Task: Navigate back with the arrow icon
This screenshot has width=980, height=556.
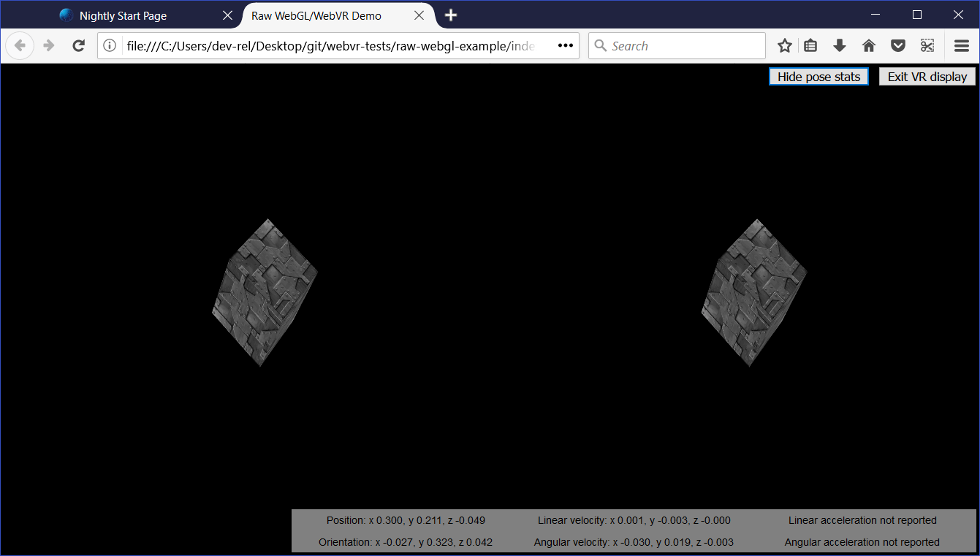Action: coord(20,45)
